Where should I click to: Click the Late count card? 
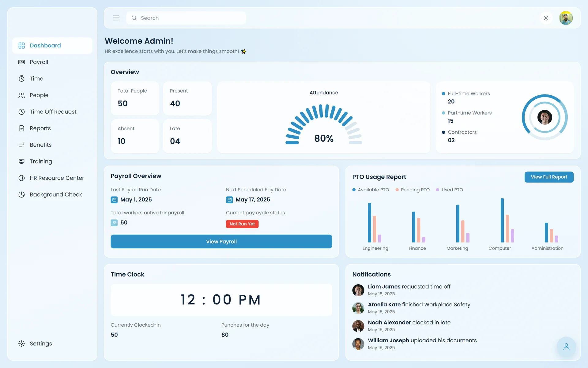pyautogui.click(x=187, y=136)
